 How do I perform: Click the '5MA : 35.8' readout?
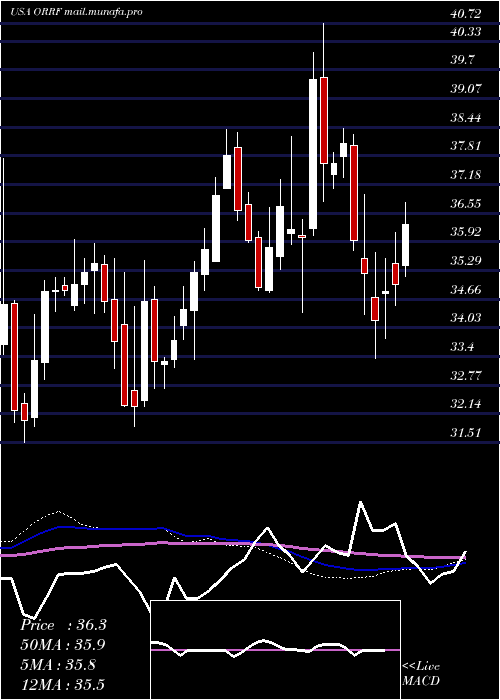(x=58, y=665)
